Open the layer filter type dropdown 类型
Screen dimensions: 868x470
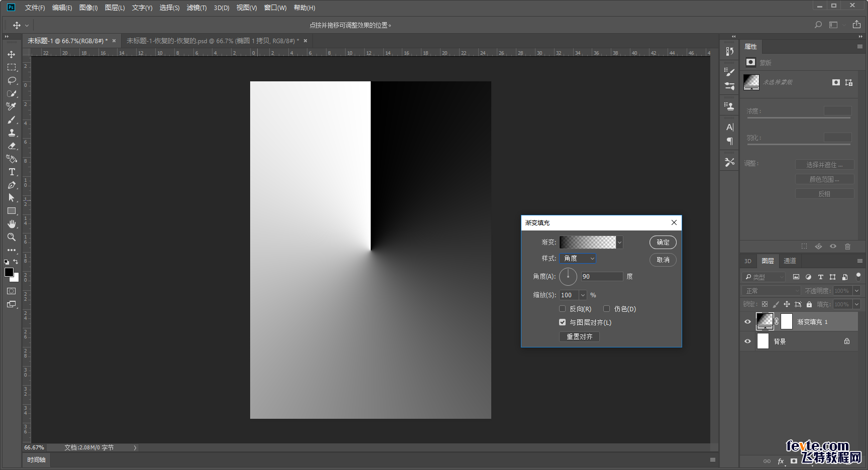[764, 277]
